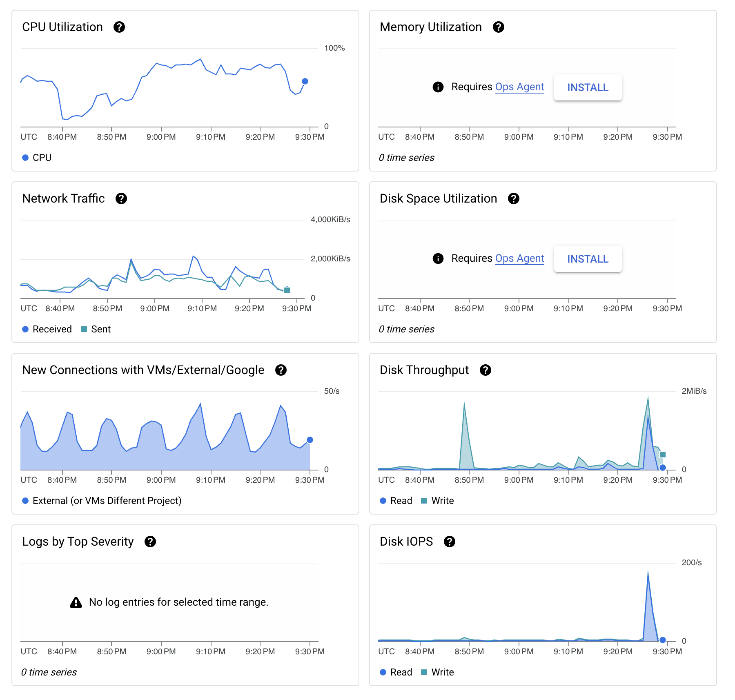
Task: Click New Connections with VMs/External/Google title
Action: (143, 370)
